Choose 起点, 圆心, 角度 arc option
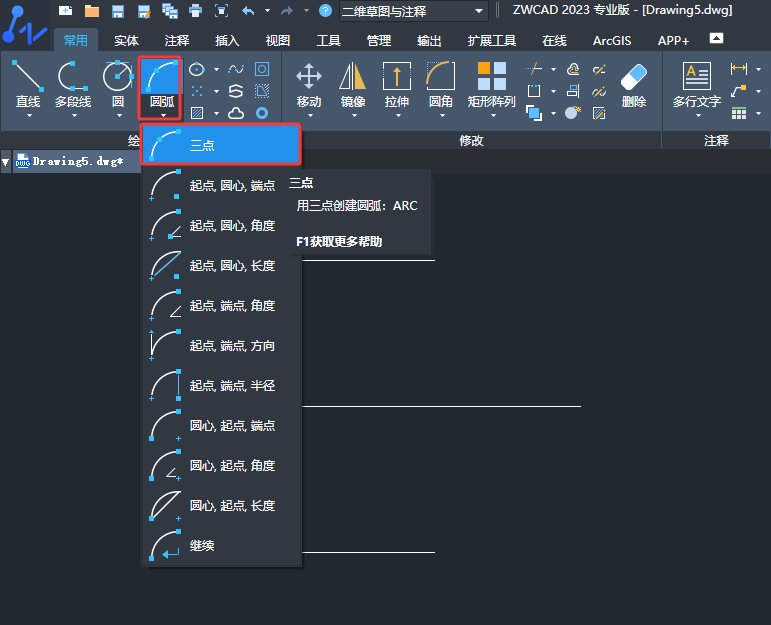 (221, 225)
